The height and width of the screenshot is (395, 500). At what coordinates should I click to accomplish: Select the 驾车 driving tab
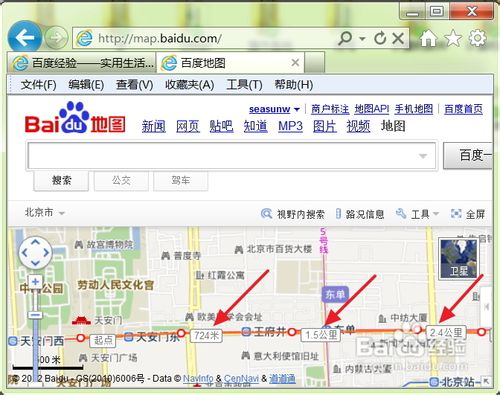click(180, 181)
